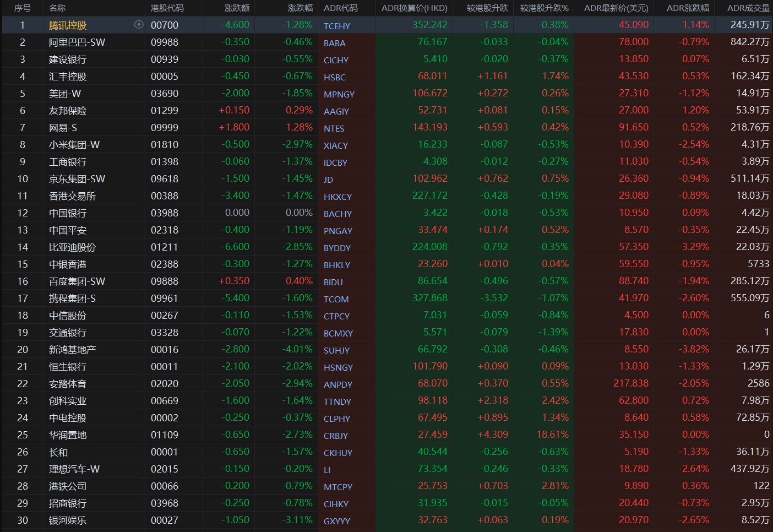Select 新鸿基地产 stock name

coord(72,350)
